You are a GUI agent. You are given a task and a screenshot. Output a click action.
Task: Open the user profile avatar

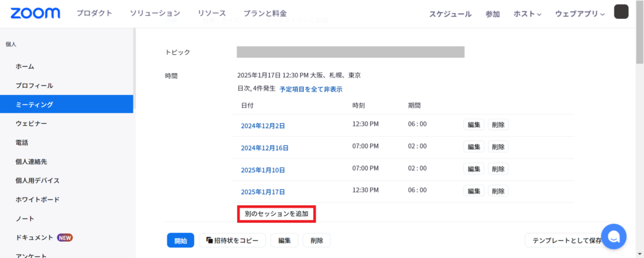(621, 12)
